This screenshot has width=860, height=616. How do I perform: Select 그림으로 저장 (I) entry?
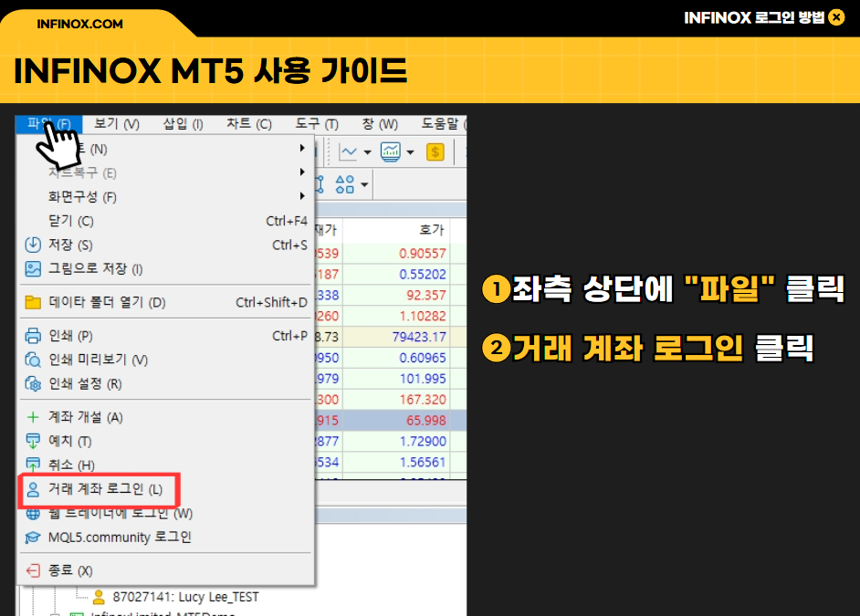(165, 268)
